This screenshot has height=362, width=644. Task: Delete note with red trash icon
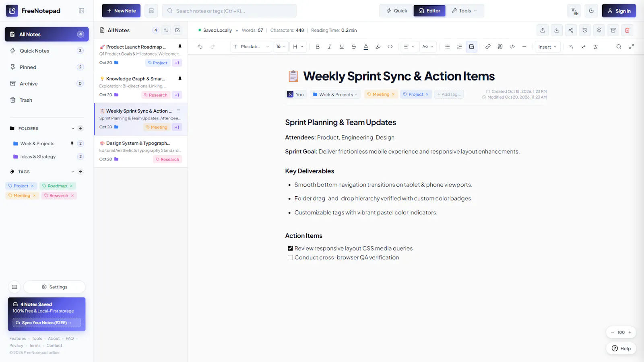point(627,30)
